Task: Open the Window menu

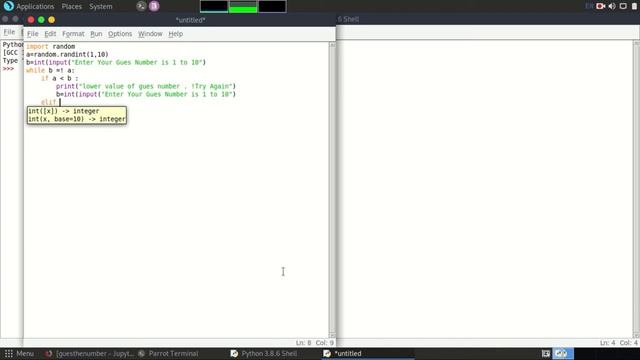Action: click(x=150, y=34)
